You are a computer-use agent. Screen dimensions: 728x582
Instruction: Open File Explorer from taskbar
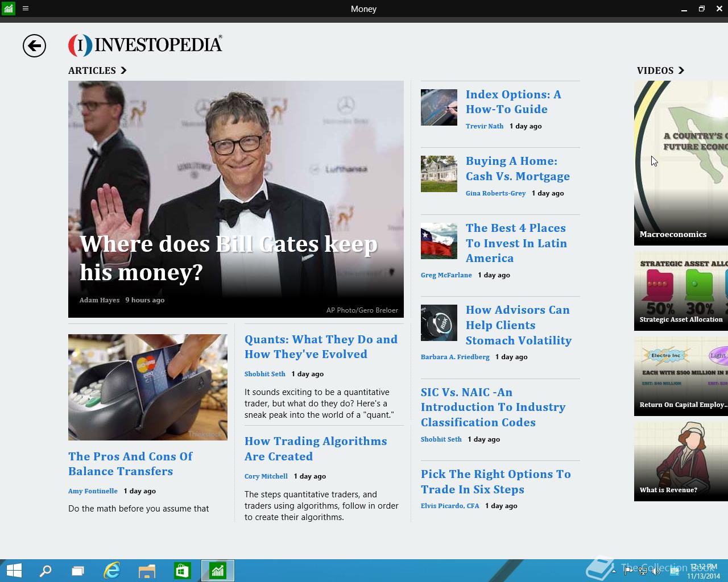click(x=147, y=571)
